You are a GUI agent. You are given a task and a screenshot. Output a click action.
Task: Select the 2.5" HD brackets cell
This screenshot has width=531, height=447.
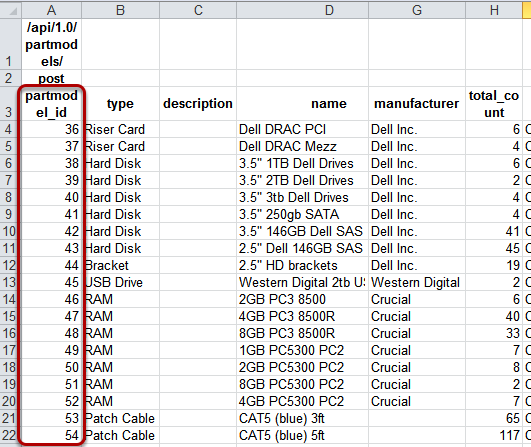(x=302, y=265)
